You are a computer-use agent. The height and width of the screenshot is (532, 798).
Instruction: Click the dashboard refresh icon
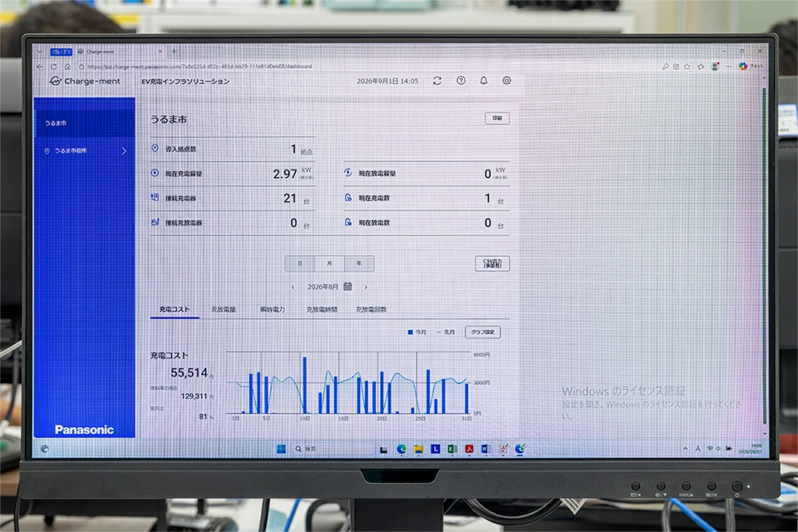tap(437, 81)
